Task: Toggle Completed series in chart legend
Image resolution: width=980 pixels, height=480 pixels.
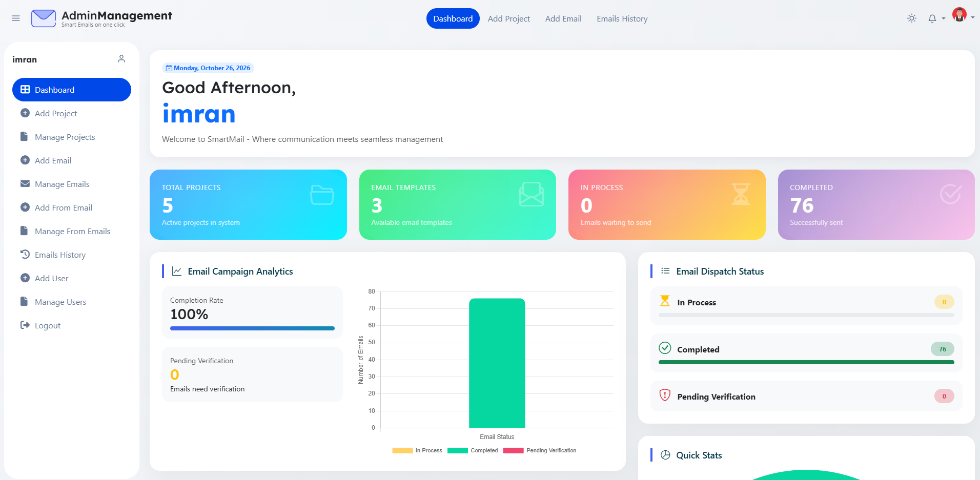Action: point(473,451)
